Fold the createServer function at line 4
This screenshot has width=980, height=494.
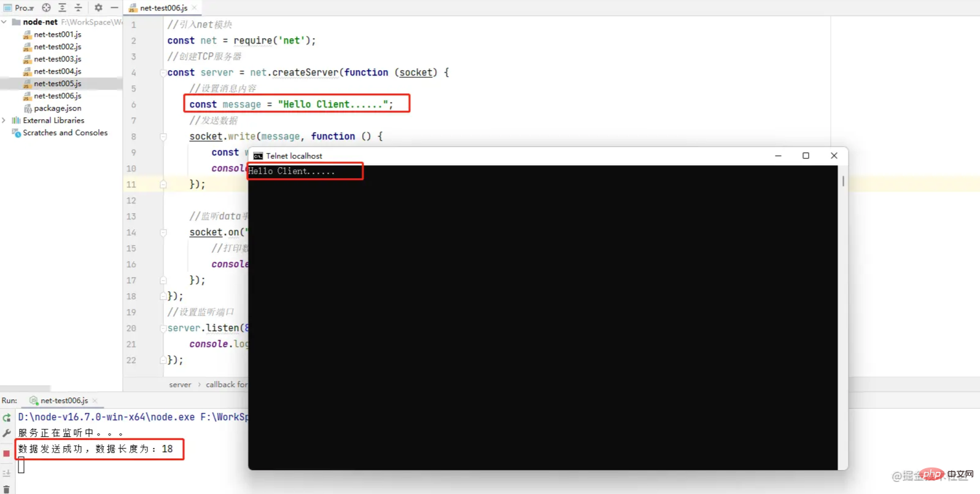[163, 73]
